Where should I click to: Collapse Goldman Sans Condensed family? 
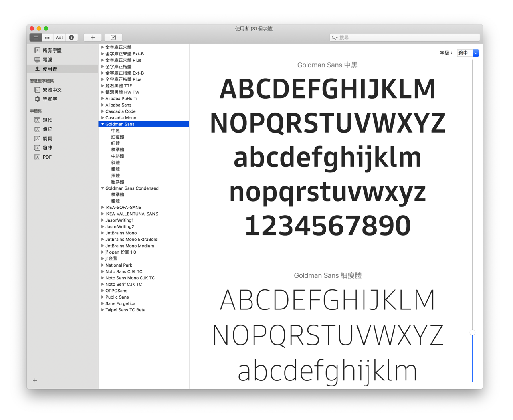[x=103, y=188]
